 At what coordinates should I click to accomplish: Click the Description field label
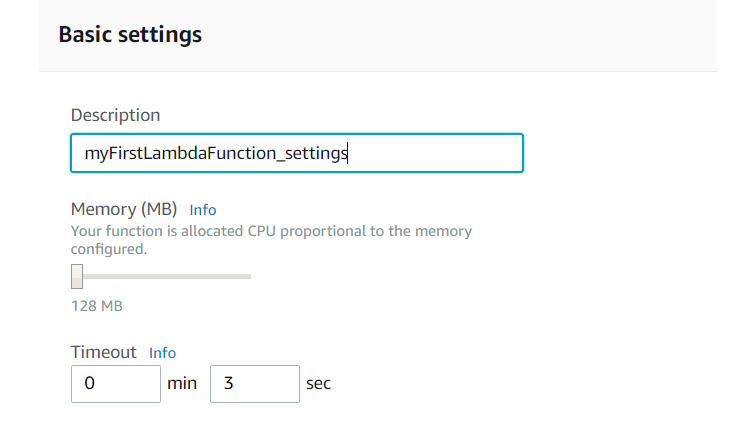(115, 115)
